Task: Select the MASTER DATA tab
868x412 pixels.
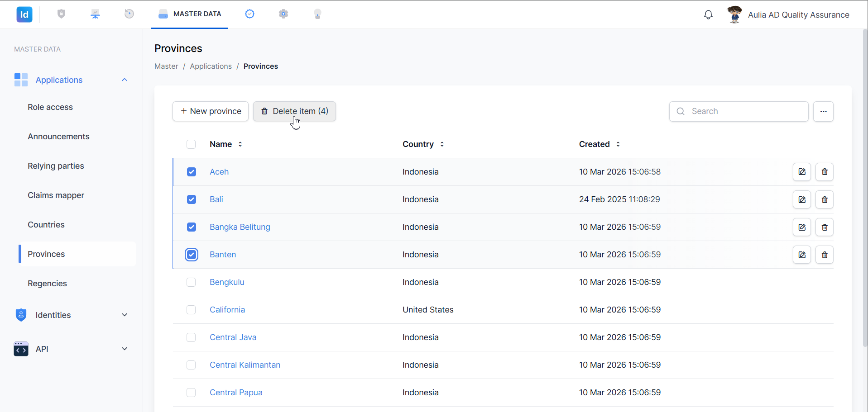Action: tap(189, 14)
